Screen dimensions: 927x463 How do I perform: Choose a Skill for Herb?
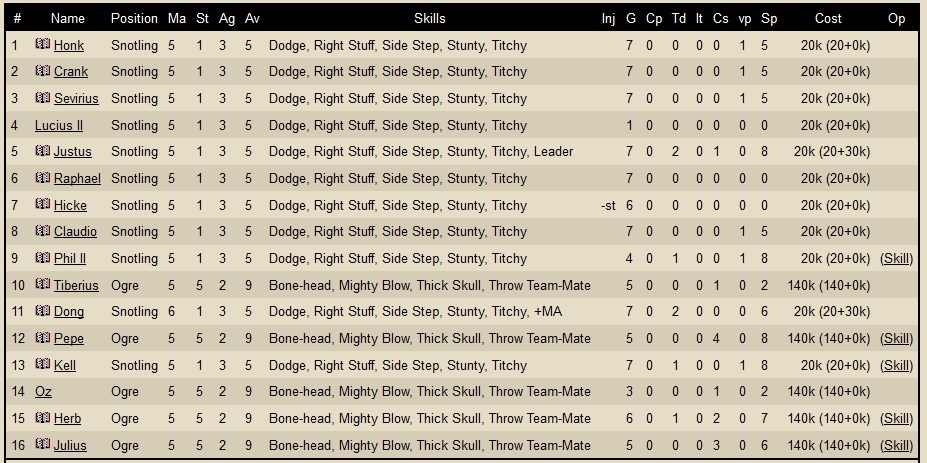tap(896, 419)
